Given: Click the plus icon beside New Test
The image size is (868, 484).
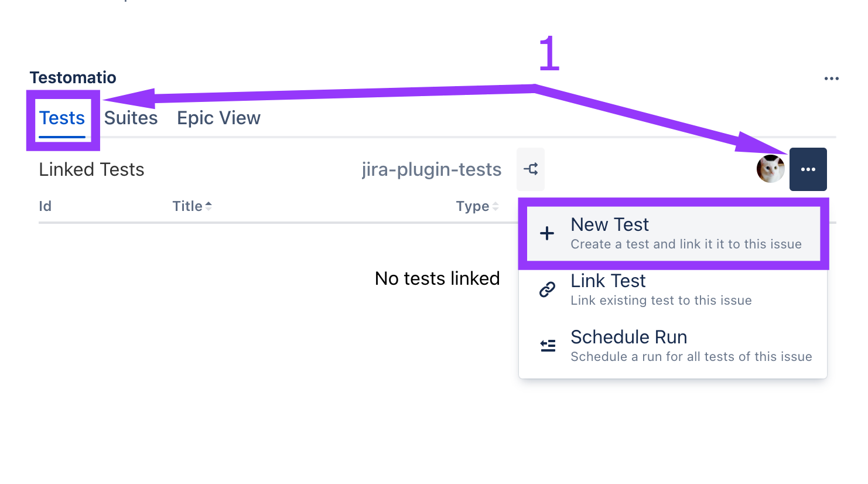Looking at the screenshot, I should [x=547, y=233].
